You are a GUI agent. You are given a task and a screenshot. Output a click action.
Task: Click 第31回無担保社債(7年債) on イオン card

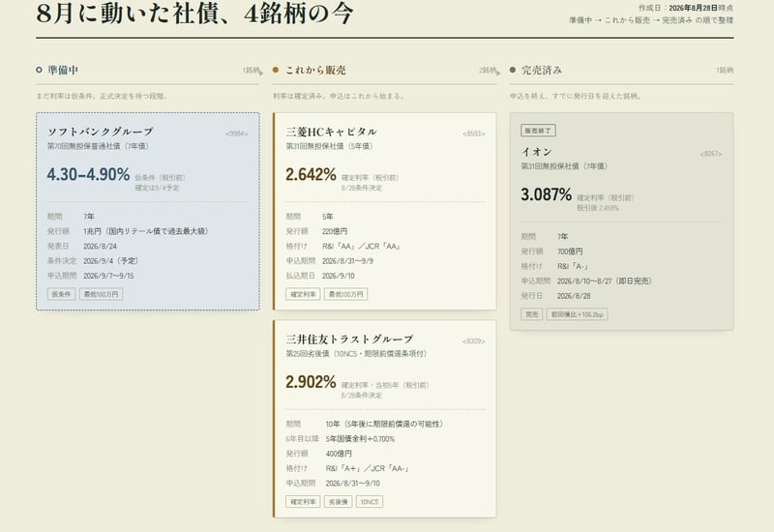(x=564, y=166)
